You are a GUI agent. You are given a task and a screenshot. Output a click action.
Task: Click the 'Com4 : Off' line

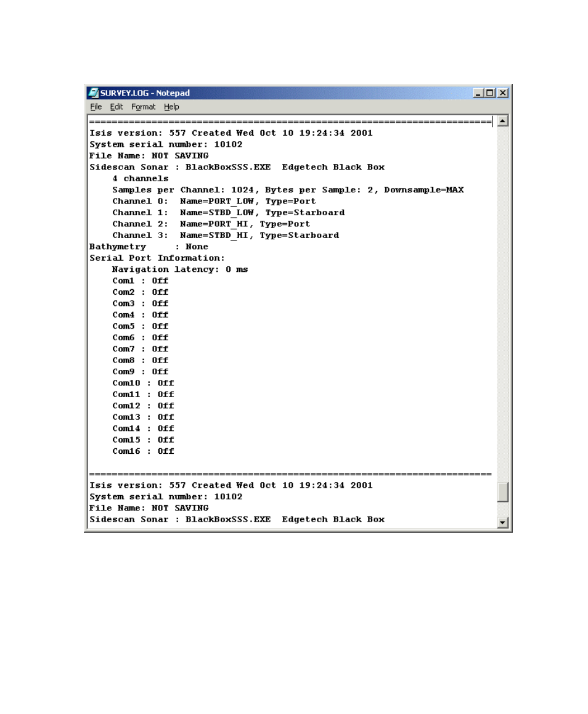(x=140, y=315)
